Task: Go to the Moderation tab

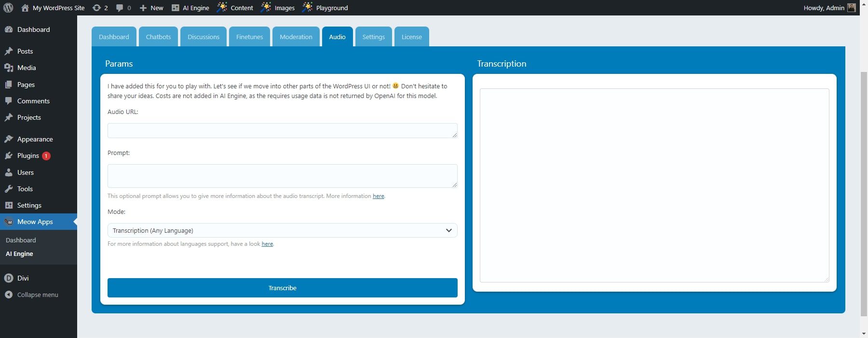Action: click(296, 37)
